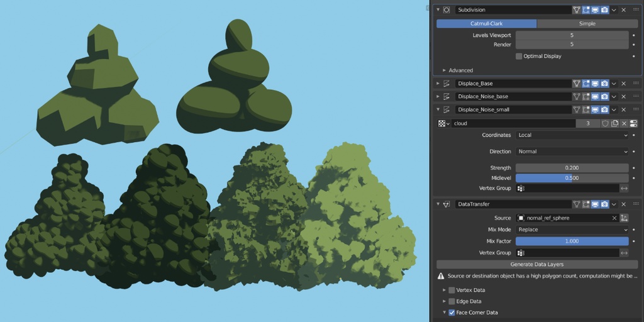The image size is (644, 322).
Task: Toggle viewport visibility of Subdivision modifier
Action: [595, 10]
